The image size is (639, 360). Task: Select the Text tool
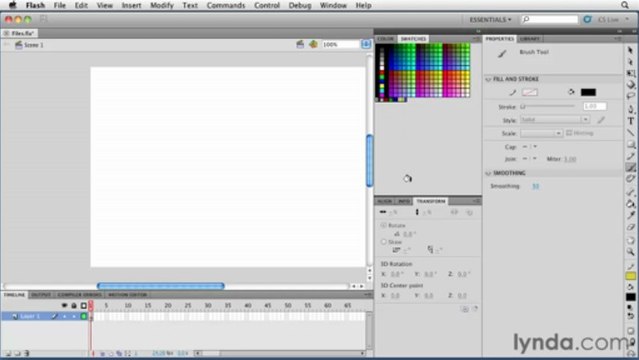[630, 121]
